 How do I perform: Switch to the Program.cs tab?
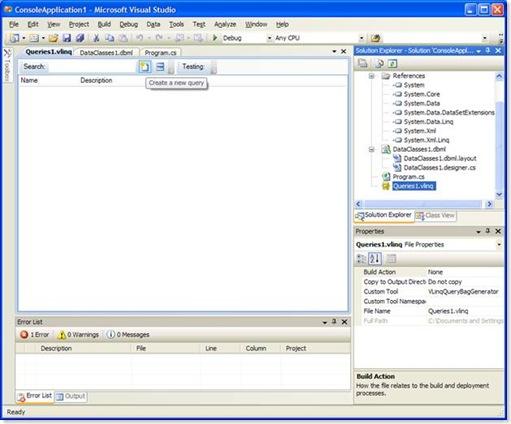click(160, 53)
